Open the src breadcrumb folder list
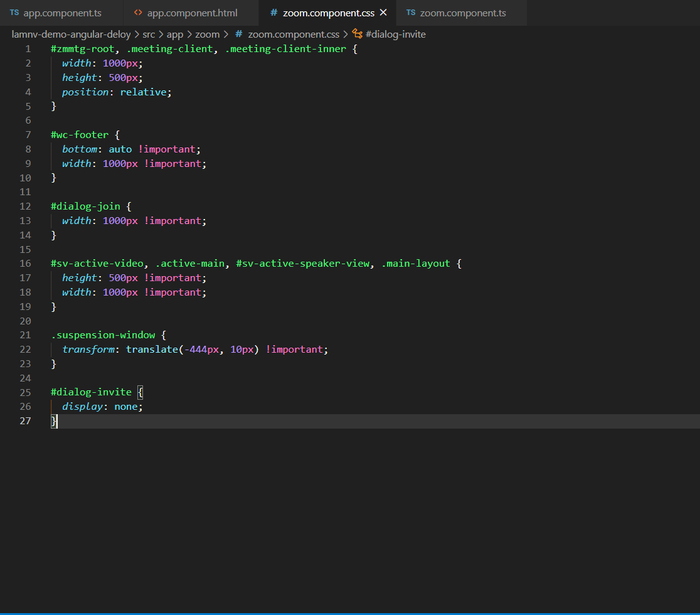The width and height of the screenshot is (700, 615). pyautogui.click(x=149, y=35)
